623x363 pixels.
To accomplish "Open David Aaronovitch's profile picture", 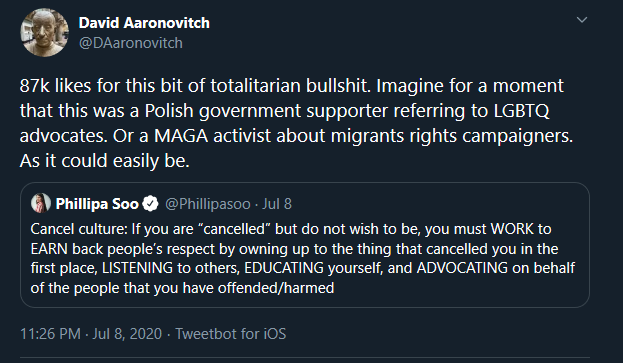I will click(x=44, y=32).
